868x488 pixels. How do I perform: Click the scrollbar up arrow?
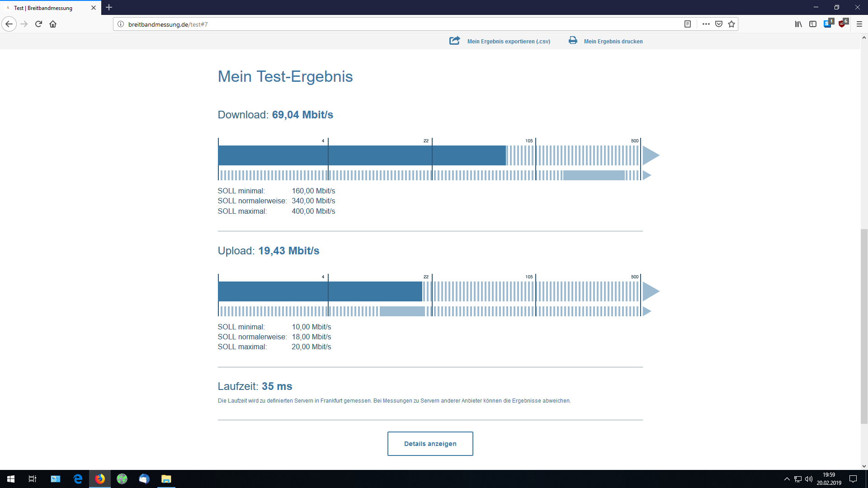click(x=864, y=38)
